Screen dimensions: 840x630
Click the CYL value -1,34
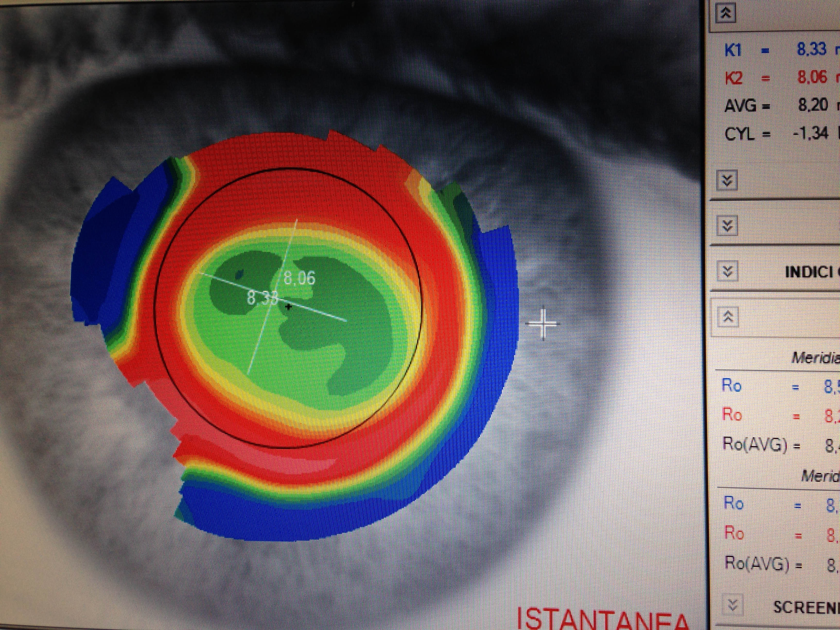[x=810, y=134]
